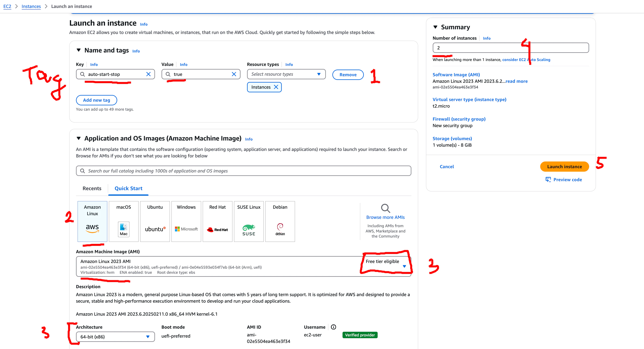
Task: Open the Select resource types dropdown
Action: click(286, 74)
